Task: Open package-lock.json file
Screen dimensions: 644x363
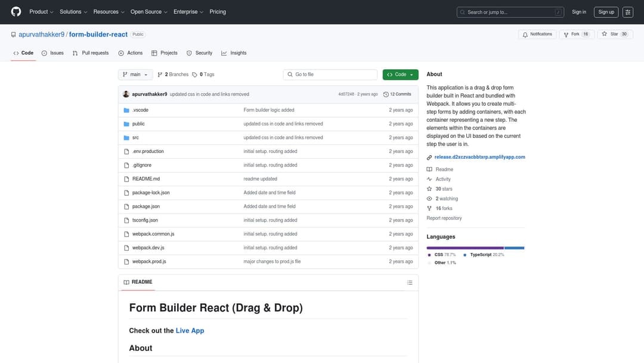Action: pyautogui.click(x=151, y=193)
